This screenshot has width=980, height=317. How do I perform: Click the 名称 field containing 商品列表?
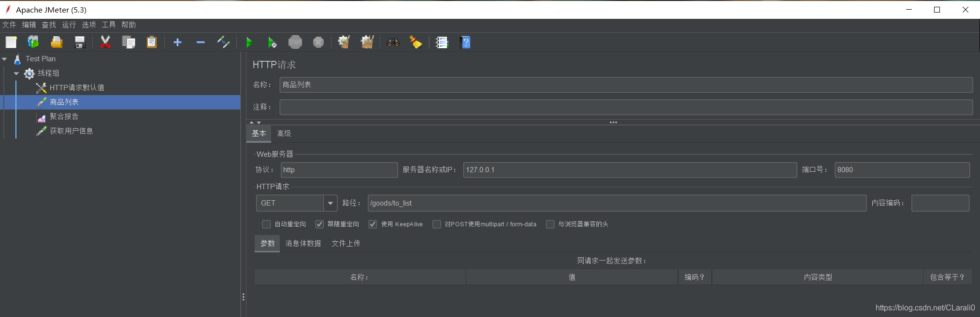pyautogui.click(x=626, y=85)
